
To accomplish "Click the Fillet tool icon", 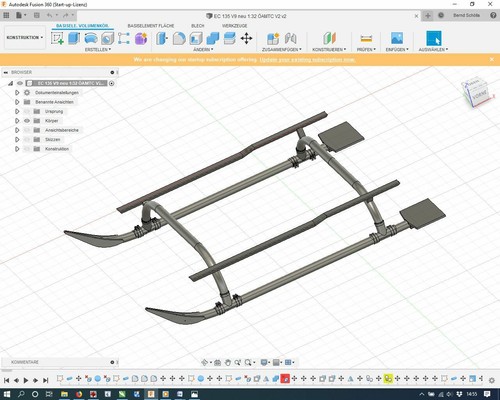I will 179,38.
